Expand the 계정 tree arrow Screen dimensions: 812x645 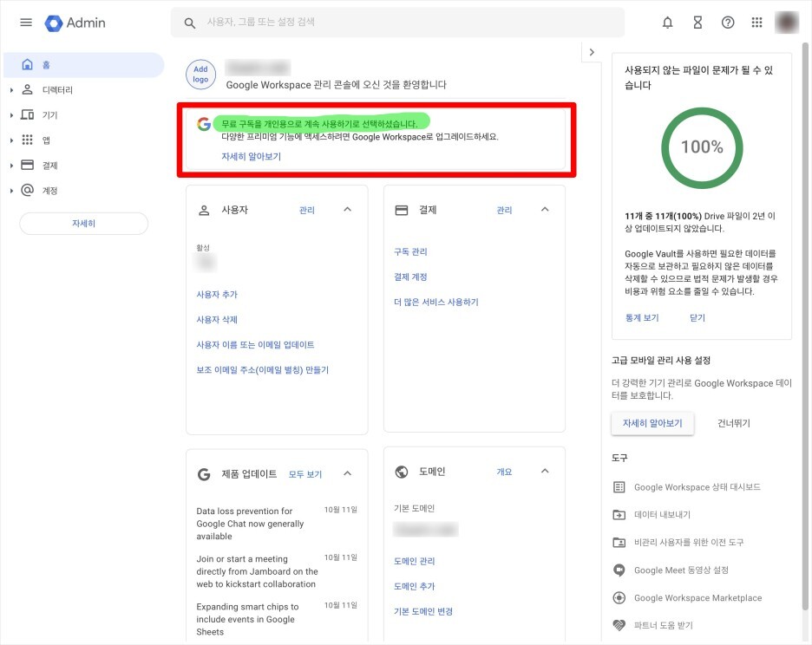coord(11,191)
